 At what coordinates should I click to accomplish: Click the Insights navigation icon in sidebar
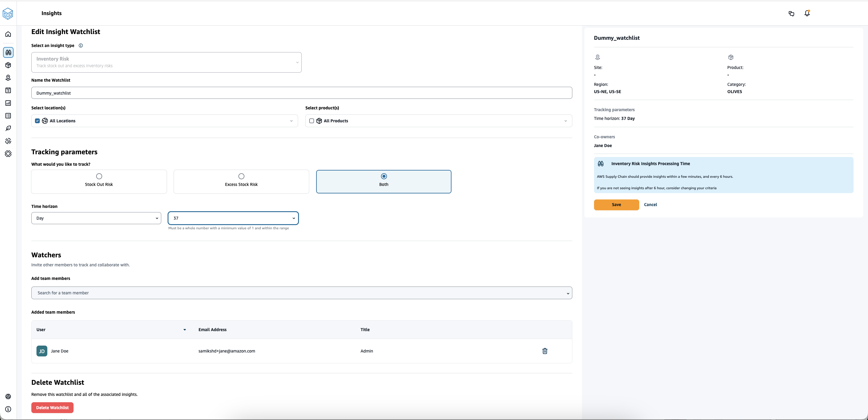coord(8,52)
